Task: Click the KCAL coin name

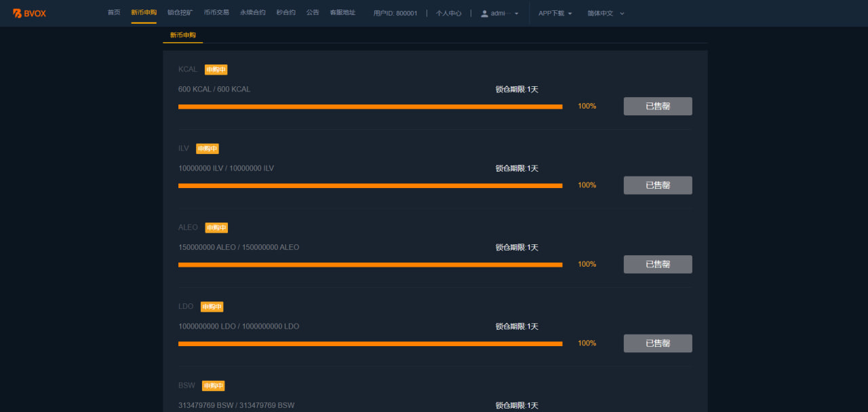Action: [189, 69]
